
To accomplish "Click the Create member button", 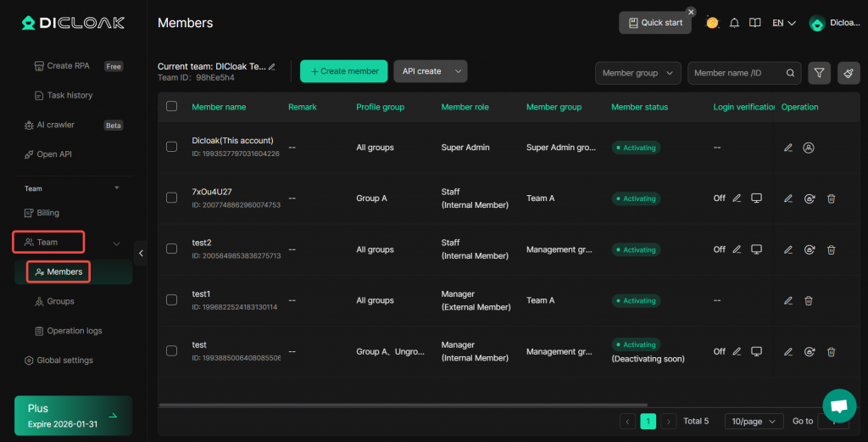I will (343, 71).
